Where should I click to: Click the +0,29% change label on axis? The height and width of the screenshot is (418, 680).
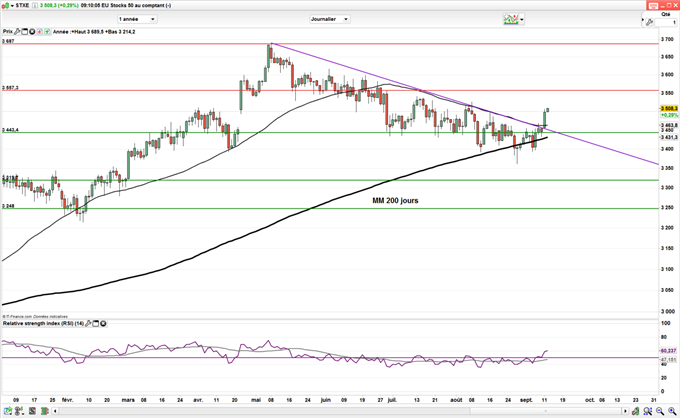pyautogui.click(x=669, y=115)
